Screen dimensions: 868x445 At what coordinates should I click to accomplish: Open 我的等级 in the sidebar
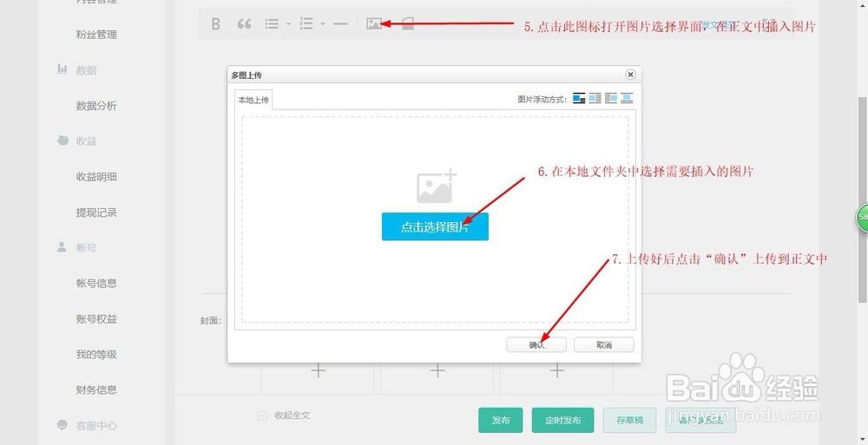tap(96, 354)
